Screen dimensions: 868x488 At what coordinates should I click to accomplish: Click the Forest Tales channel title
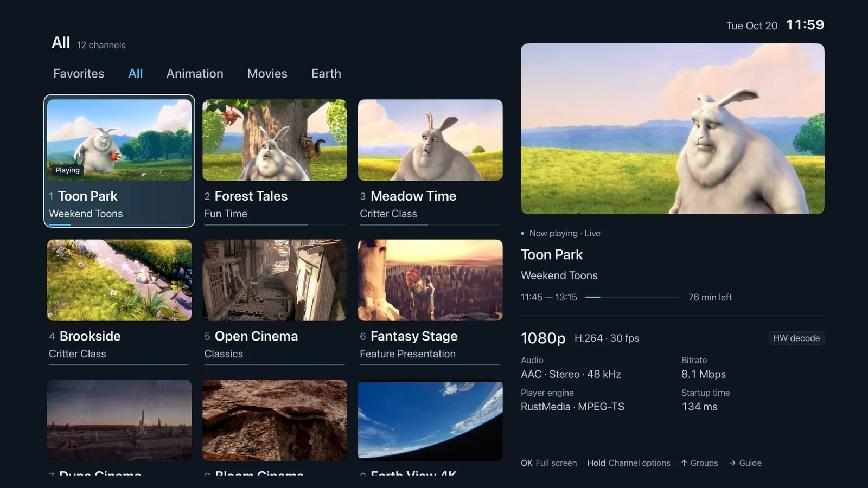[251, 196]
